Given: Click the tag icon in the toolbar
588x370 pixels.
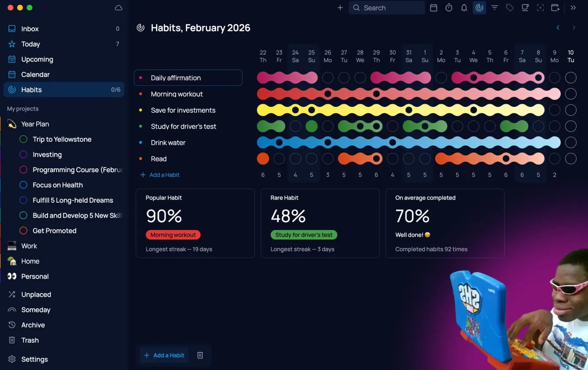Looking at the screenshot, I should click(x=510, y=8).
